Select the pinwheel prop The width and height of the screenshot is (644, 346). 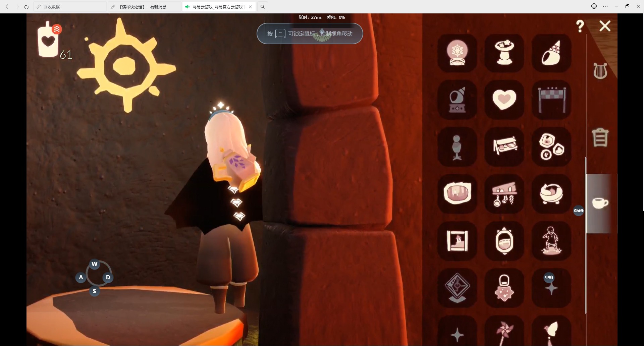504,331
